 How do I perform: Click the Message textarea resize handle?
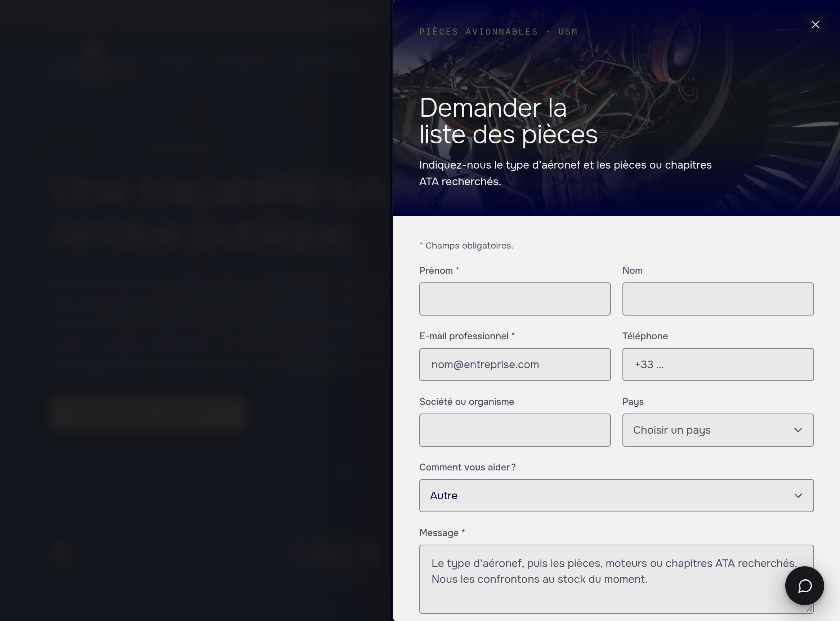(x=809, y=609)
